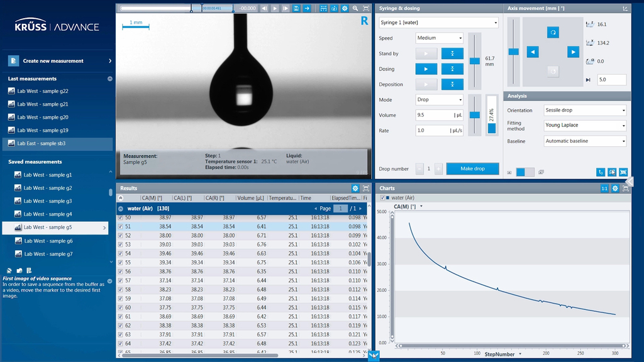This screenshot has height=362, width=644.
Task: Open the Syringe 1 [water] dropdown
Action: point(438,23)
